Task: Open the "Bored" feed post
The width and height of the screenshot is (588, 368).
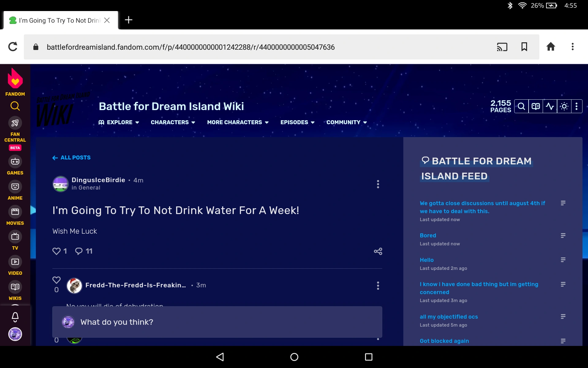Action: [428, 236]
